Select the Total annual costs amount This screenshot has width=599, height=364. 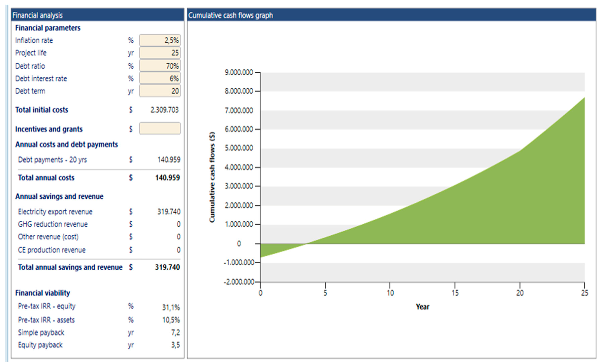167,178
